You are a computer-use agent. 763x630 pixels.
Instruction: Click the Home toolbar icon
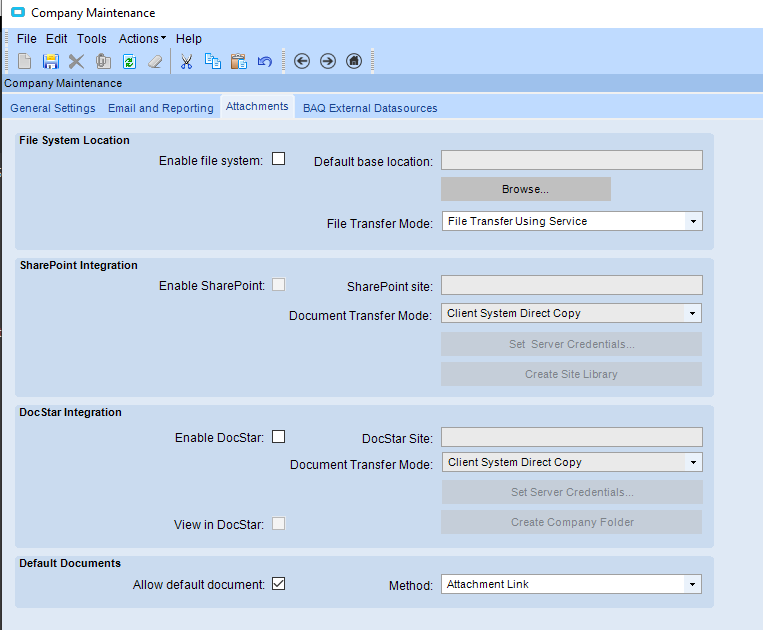click(354, 61)
